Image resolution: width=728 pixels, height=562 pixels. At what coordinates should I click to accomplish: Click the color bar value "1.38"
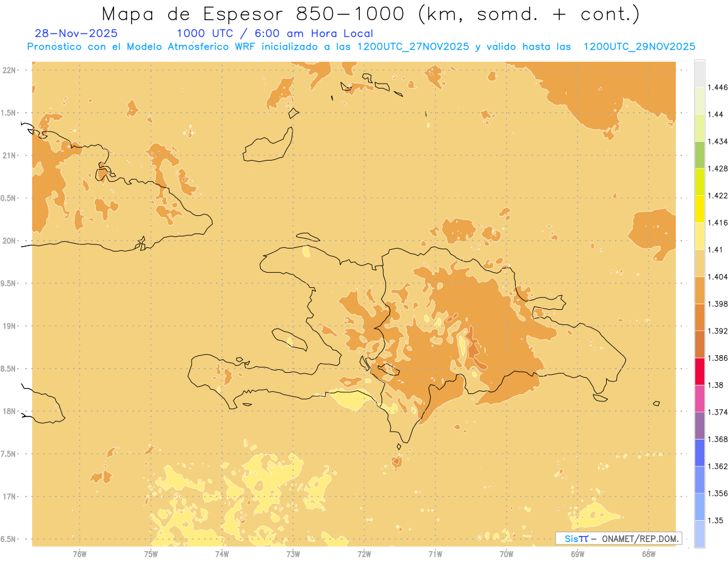(x=716, y=385)
